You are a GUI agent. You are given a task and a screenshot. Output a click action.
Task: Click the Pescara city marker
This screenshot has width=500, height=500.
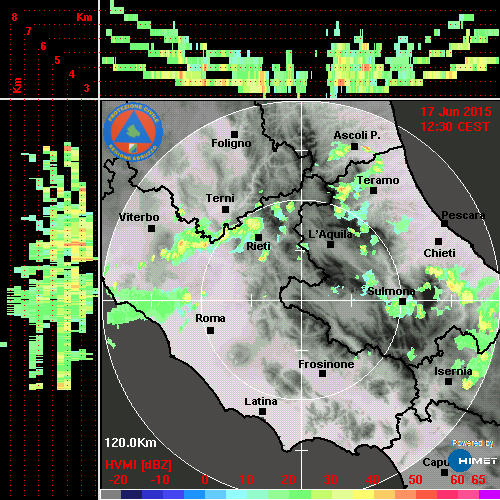pos(445,224)
